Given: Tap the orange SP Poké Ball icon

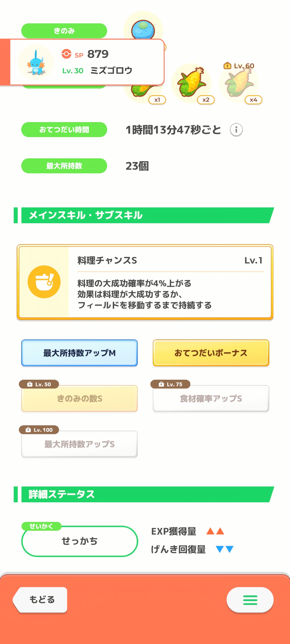Looking at the screenshot, I should tap(66, 54).
